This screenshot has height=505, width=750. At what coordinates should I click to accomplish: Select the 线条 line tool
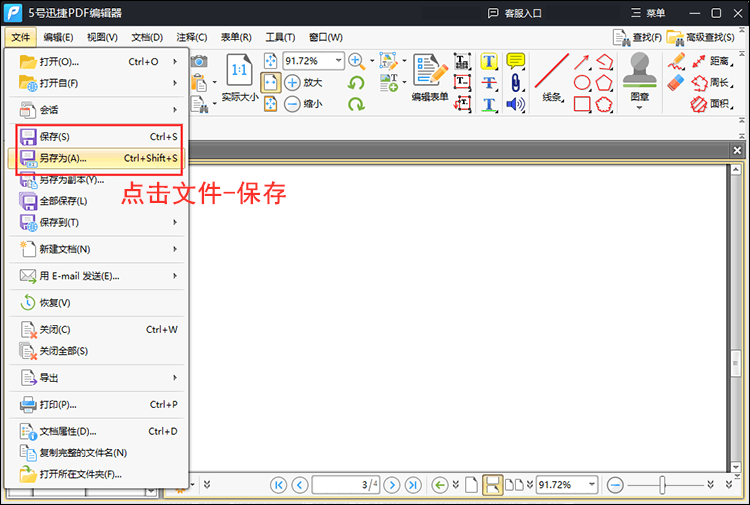[551, 77]
